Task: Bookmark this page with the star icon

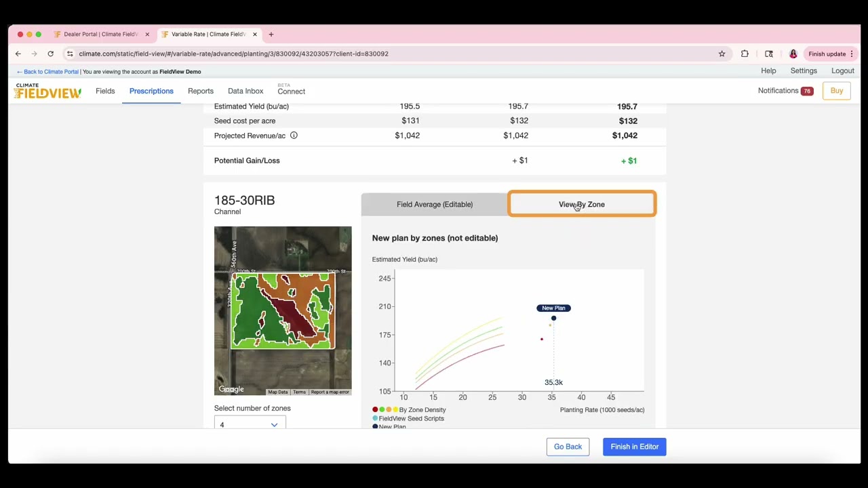Action: (x=722, y=54)
